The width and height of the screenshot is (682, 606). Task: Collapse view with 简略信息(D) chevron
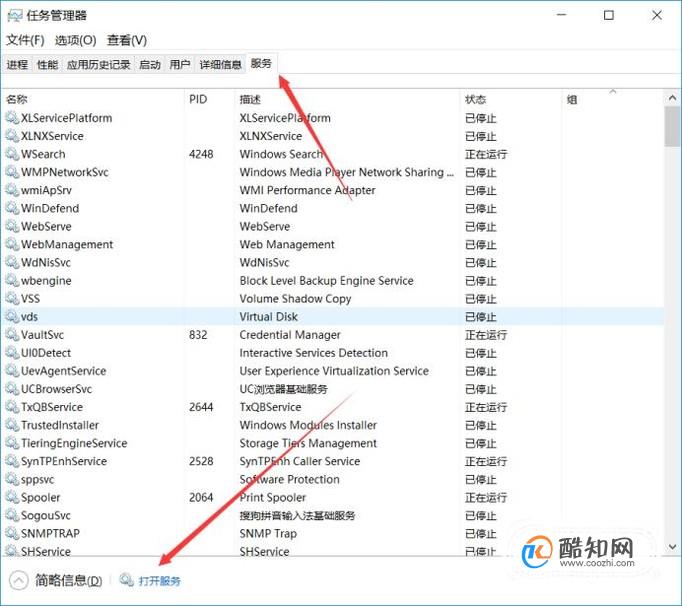(x=18, y=580)
